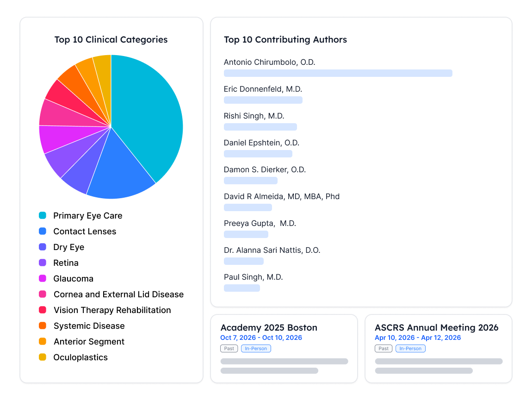
Task: Open Antonio Chirumbolo, O.D. author entry
Action: coord(269,62)
